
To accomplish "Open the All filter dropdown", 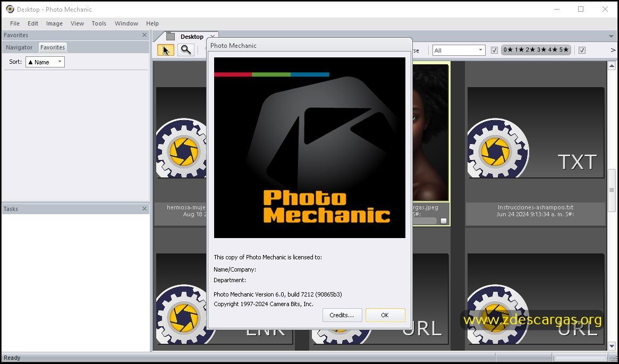I will click(459, 50).
